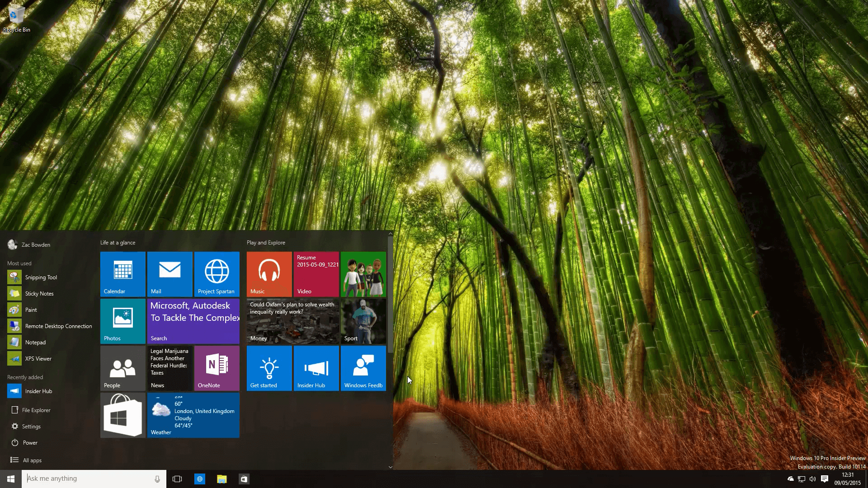Image resolution: width=868 pixels, height=488 pixels.
Task: Click Get started tile
Action: pyautogui.click(x=269, y=368)
